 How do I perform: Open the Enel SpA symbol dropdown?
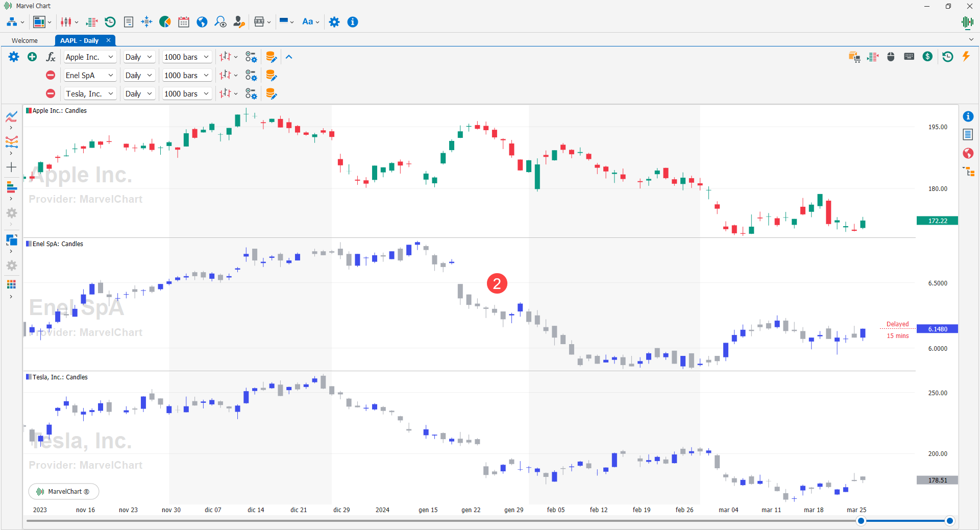[x=90, y=76]
